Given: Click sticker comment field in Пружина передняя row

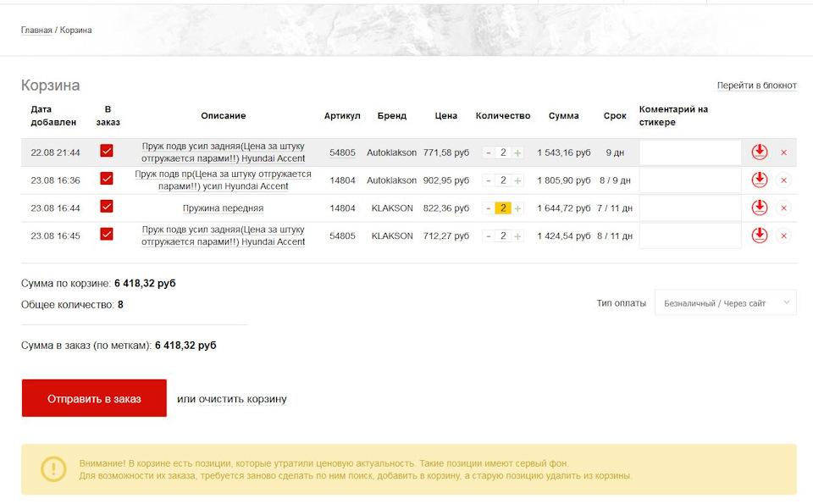Looking at the screenshot, I should (x=690, y=208).
